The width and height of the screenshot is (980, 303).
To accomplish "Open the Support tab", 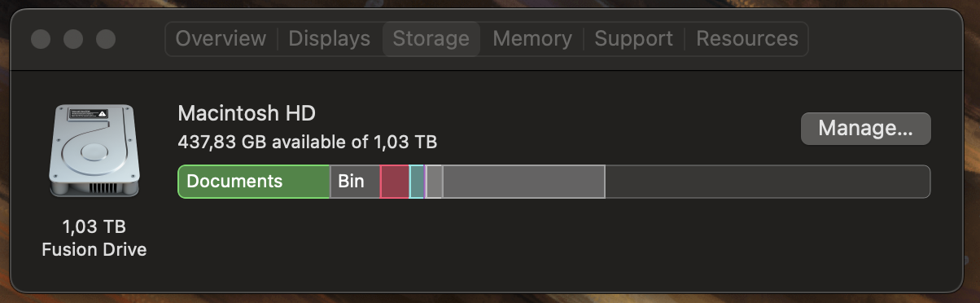I will pyautogui.click(x=633, y=38).
